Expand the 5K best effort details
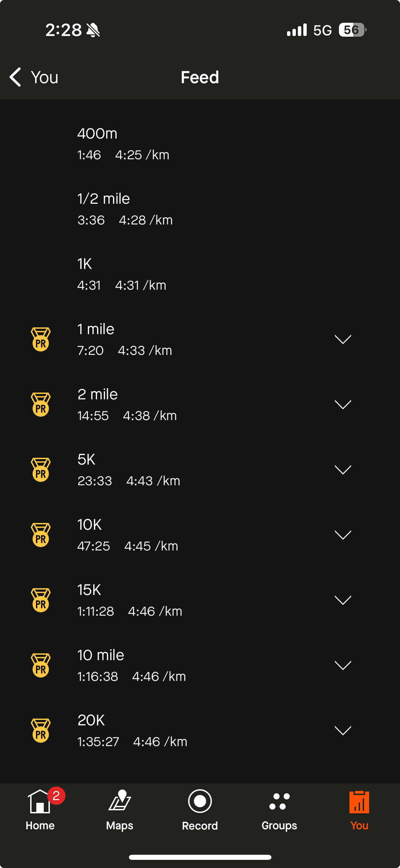 click(343, 470)
